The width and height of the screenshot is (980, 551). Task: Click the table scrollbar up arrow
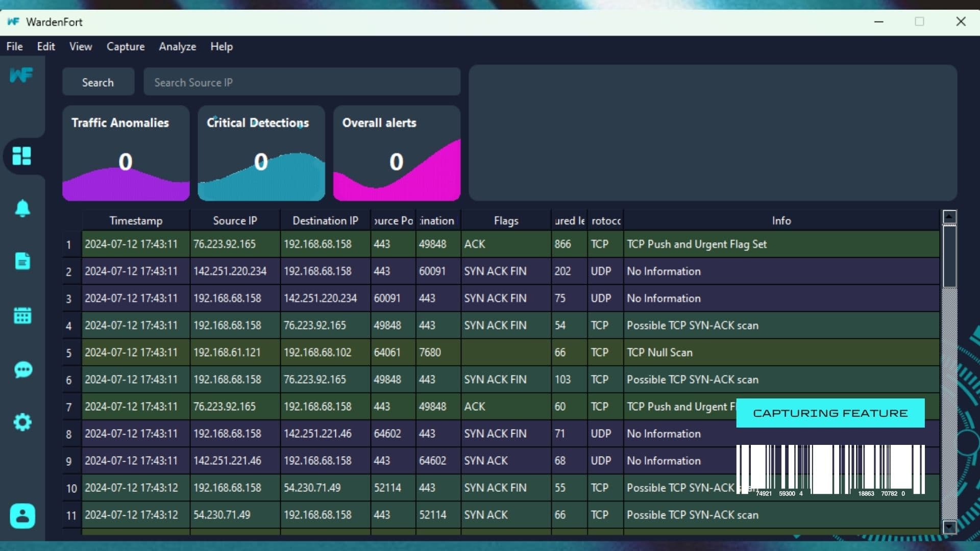tap(949, 217)
